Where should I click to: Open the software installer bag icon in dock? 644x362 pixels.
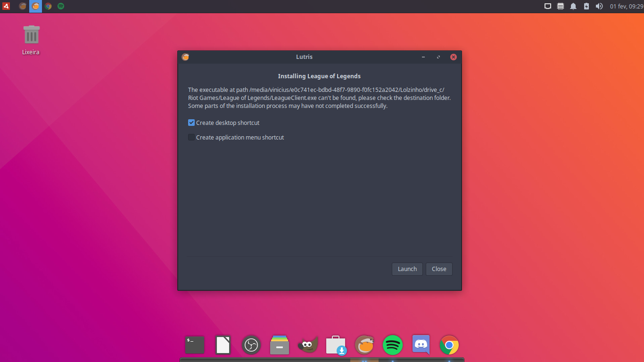(336, 345)
